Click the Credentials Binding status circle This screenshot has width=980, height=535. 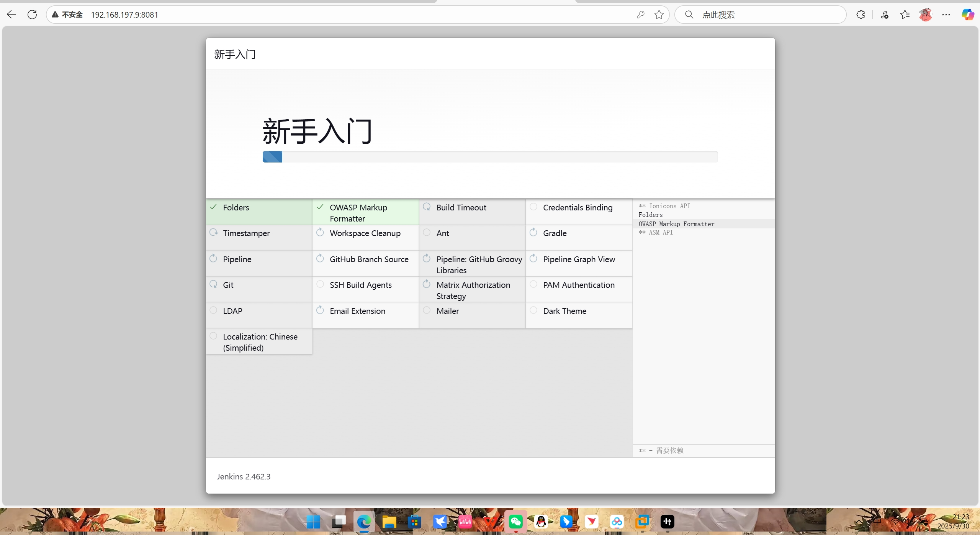pos(533,207)
